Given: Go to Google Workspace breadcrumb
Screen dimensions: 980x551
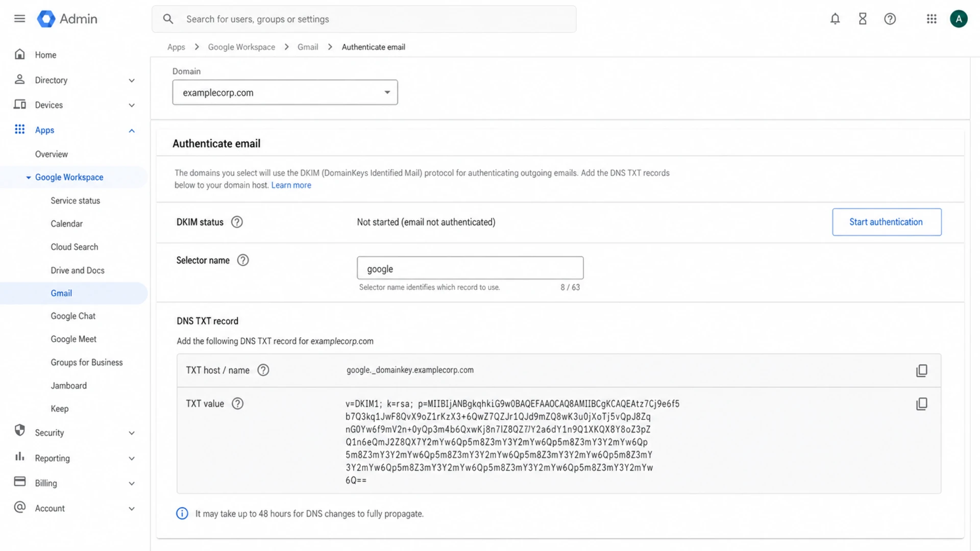Looking at the screenshot, I should 241,47.
